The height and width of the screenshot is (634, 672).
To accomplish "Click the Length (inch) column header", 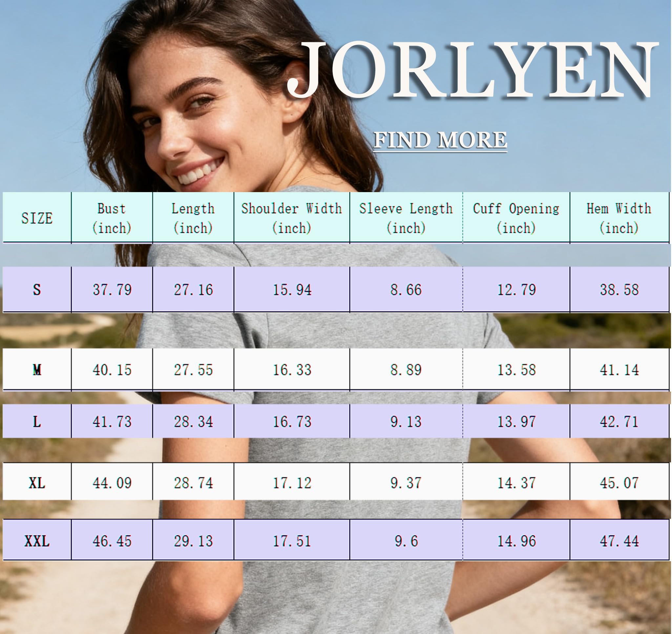I will [193, 218].
